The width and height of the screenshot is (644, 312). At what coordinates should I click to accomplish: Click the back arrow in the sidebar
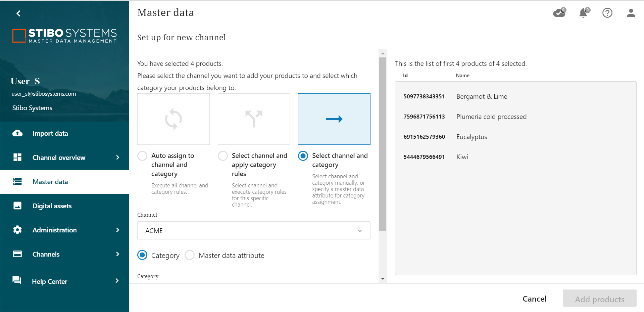[x=18, y=13]
